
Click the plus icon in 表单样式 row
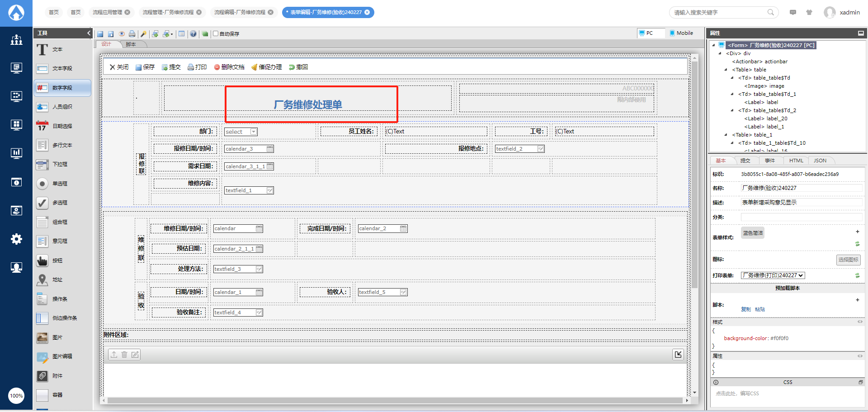[857, 232]
